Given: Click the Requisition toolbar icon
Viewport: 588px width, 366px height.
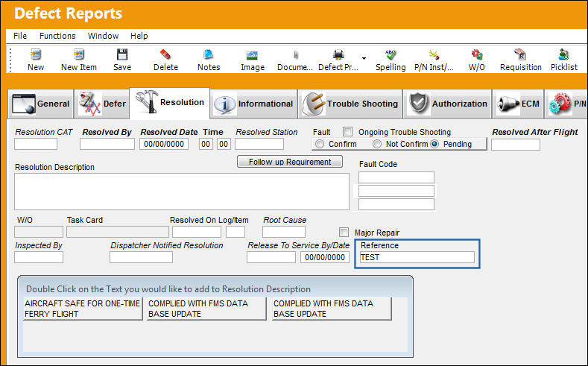Looking at the screenshot, I should pyautogui.click(x=520, y=54).
